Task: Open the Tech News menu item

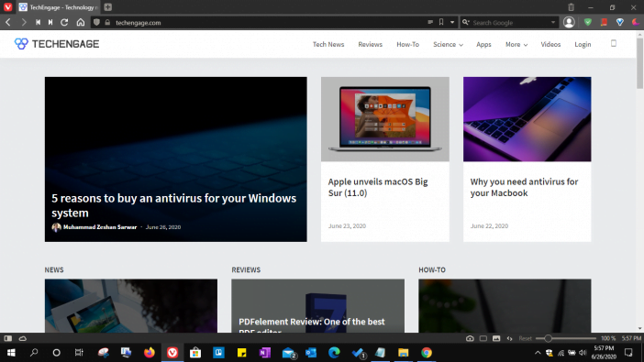Action: 328,44
